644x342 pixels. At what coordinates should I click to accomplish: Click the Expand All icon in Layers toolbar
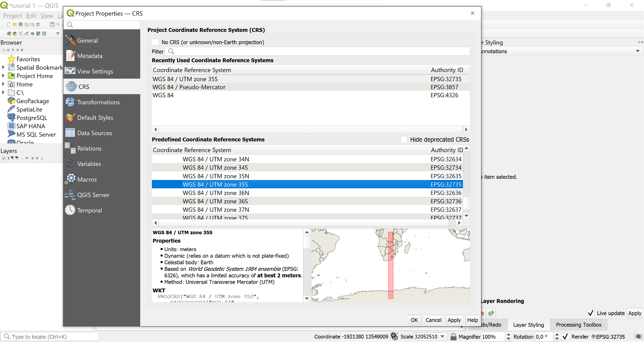pyautogui.click(x=32, y=158)
